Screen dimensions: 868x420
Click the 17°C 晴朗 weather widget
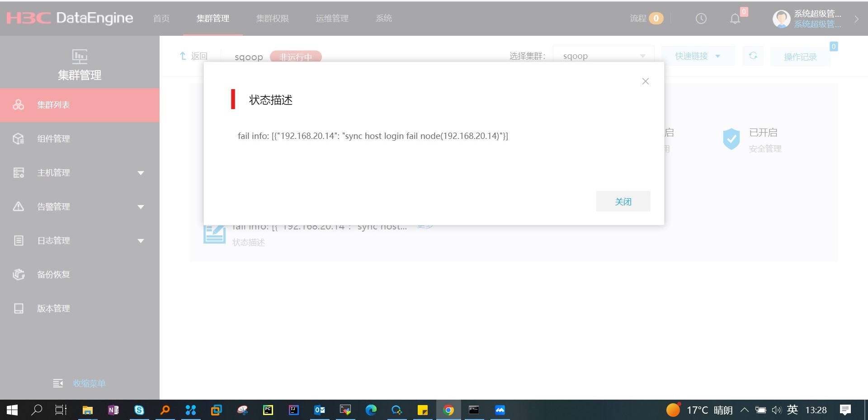(x=699, y=410)
